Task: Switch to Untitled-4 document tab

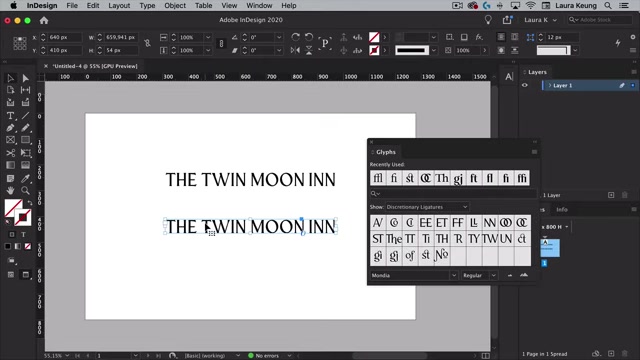Action: tap(95, 66)
